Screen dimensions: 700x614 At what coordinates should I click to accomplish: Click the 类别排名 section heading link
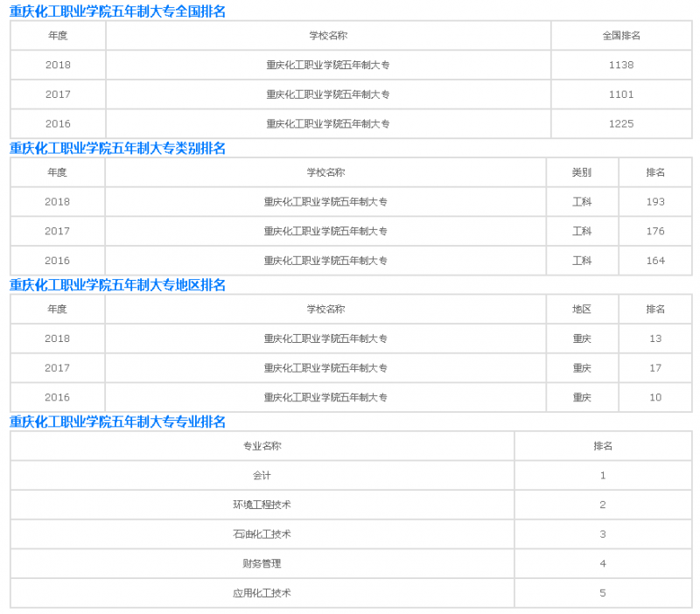[117, 148]
